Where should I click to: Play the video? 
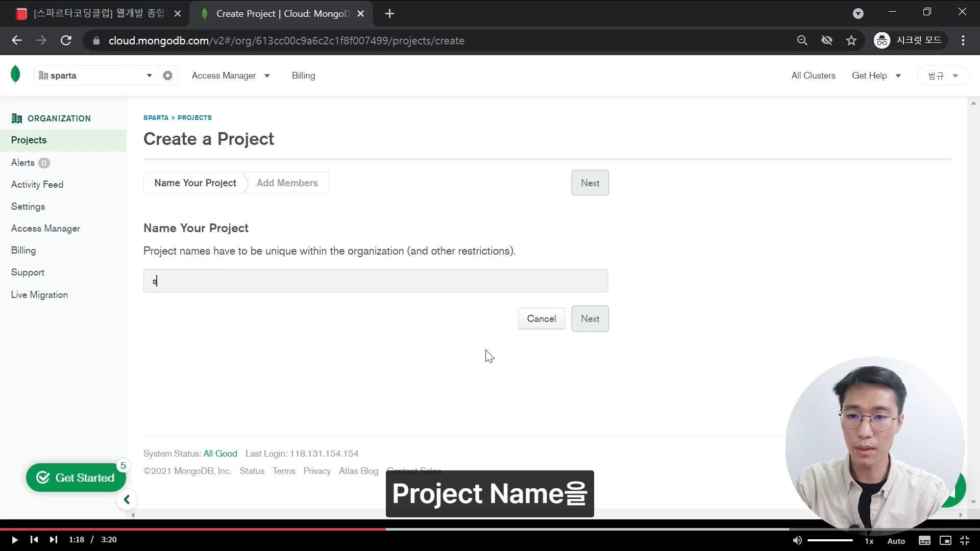tap(14, 540)
